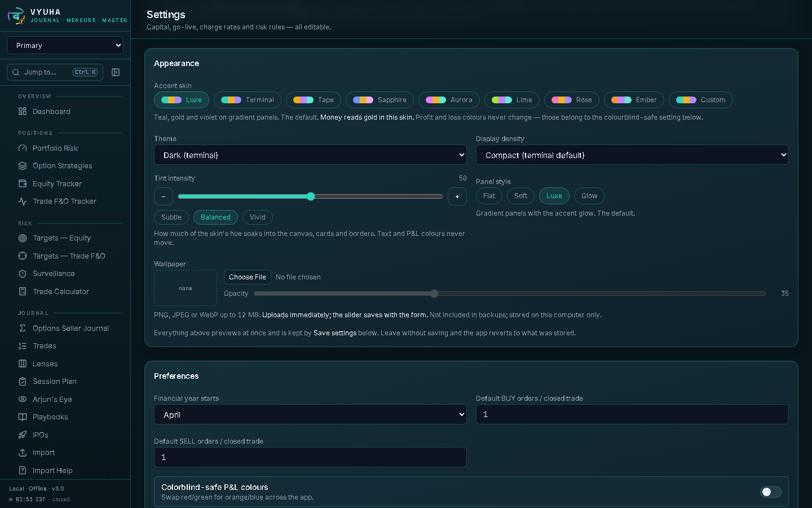Click the sidebar collapse icon
Image resolution: width=812 pixels, height=508 pixels.
(116, 72)
